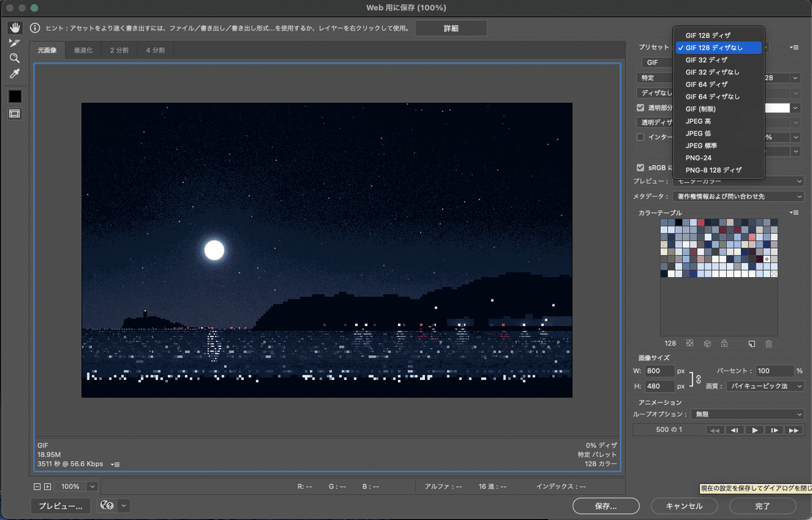Toggle the 透明部分 checkbox
The width and height of the screenshot is (812, 520).
pos(641,108)
